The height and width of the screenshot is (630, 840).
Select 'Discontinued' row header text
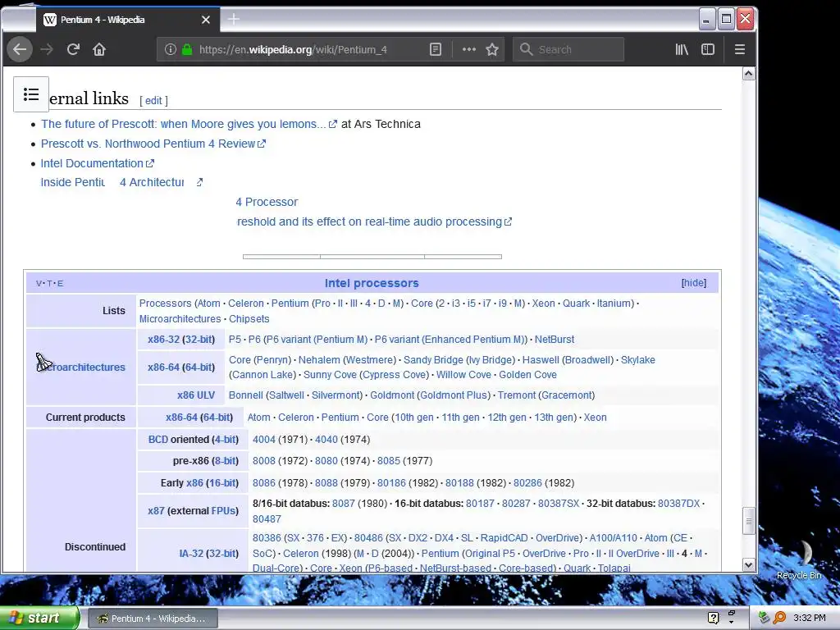click(95, 547)
